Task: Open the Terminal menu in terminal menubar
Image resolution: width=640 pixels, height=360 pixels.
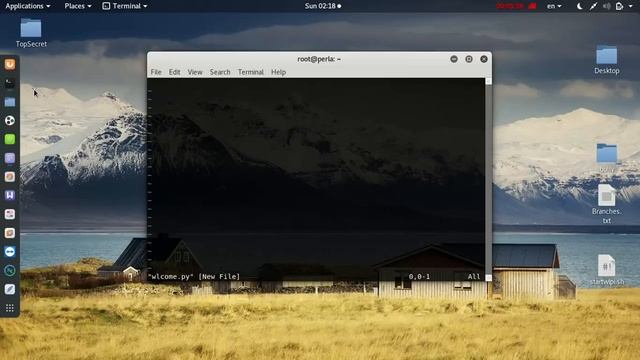Action: (x=251, y=72)
